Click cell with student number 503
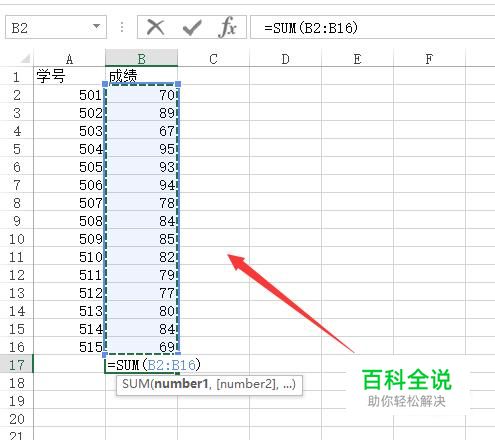 point(69,131)
